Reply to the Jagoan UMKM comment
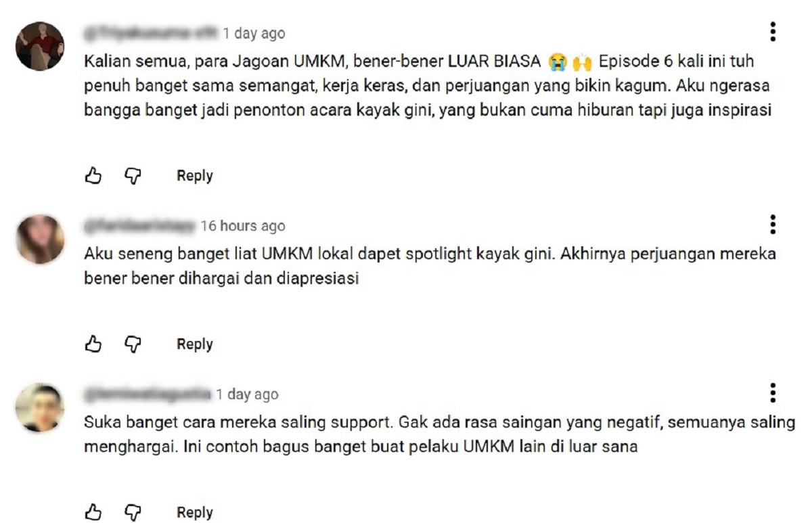The image size is (812, 523). [195, 176]
